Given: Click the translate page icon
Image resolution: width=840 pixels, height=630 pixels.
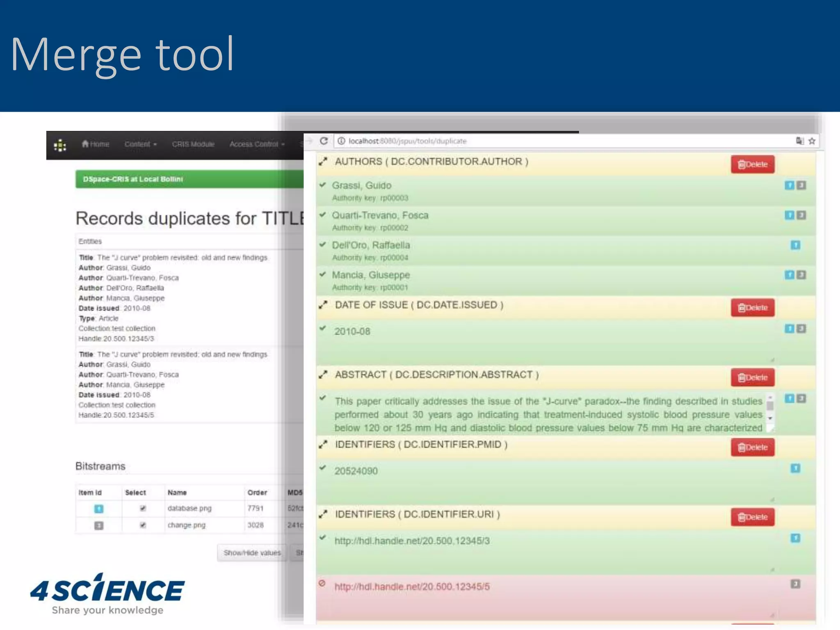Looking at the screenshot, I should tap(800, 141).
